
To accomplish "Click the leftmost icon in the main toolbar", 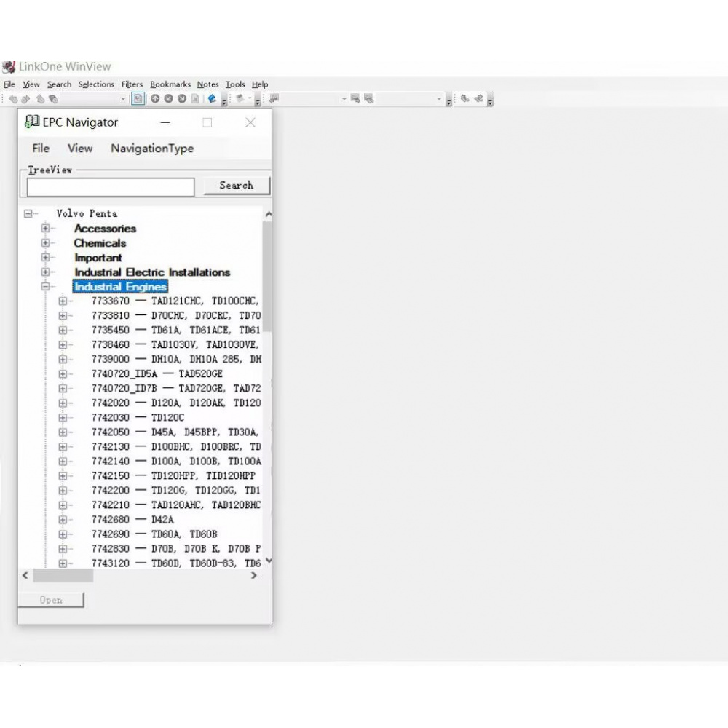I will (13, 99).
